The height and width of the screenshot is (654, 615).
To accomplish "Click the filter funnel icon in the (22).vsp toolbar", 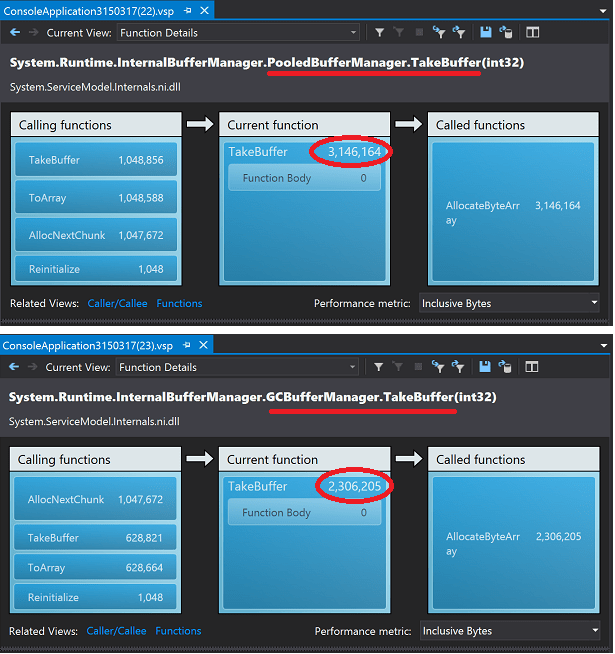I will [378, 32].
